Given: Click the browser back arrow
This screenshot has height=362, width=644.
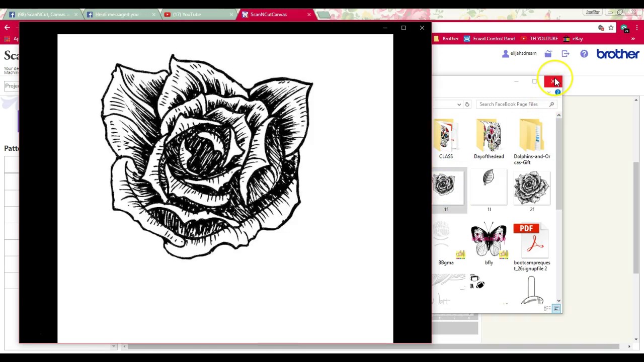Looking at the screenshot, I should [7, 28].
